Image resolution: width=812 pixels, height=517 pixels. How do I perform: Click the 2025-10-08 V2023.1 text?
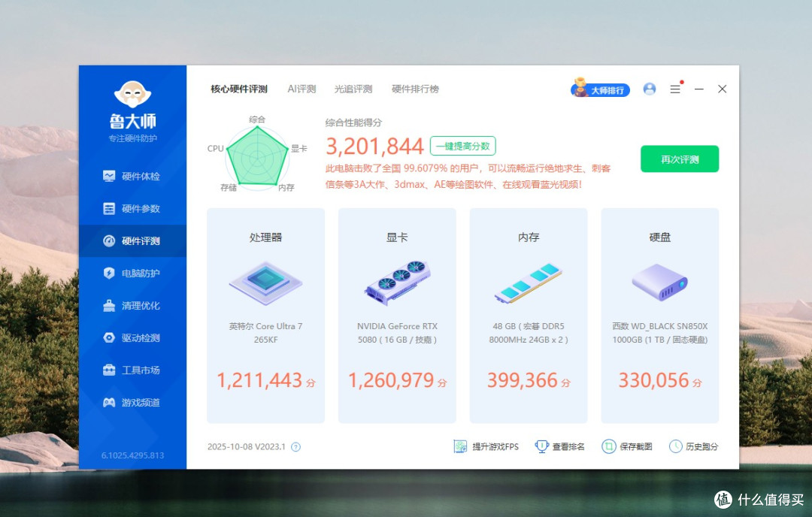click(x=247, y=447)
